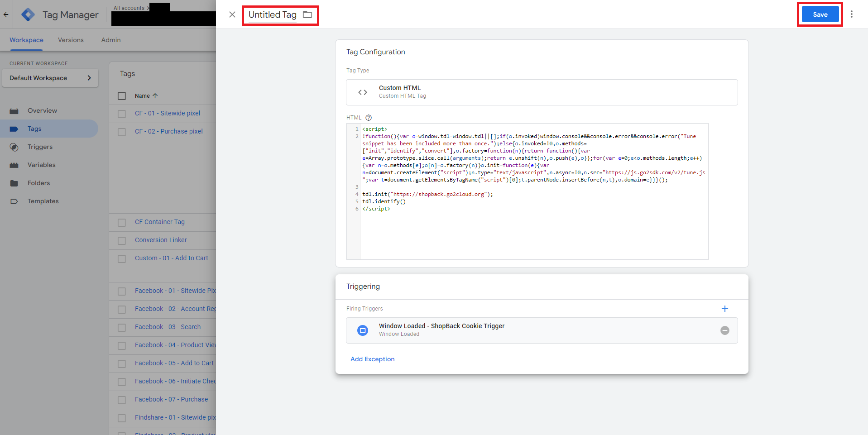Switch to the Workspace tab
The height and width of the screenshot is (435, 868).
point(26,40)
